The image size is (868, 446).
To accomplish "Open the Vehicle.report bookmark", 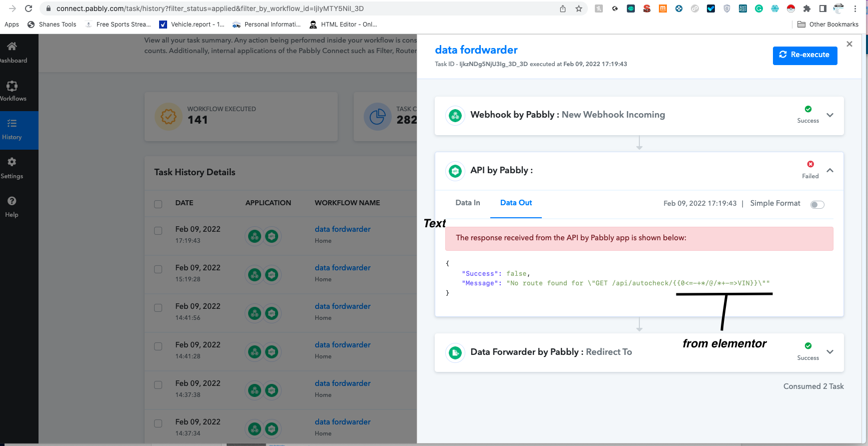I will pyautogui.click(x=192, y=25).
